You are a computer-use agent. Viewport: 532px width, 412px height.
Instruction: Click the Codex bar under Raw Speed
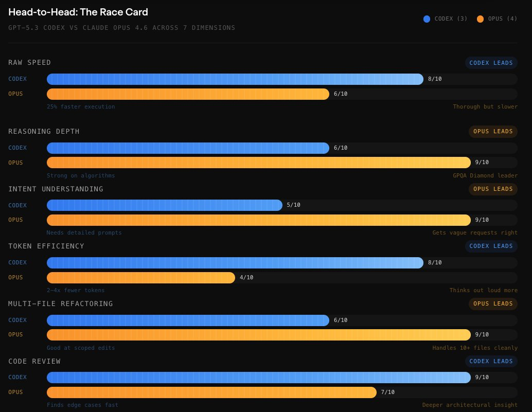tap(235, 79)
